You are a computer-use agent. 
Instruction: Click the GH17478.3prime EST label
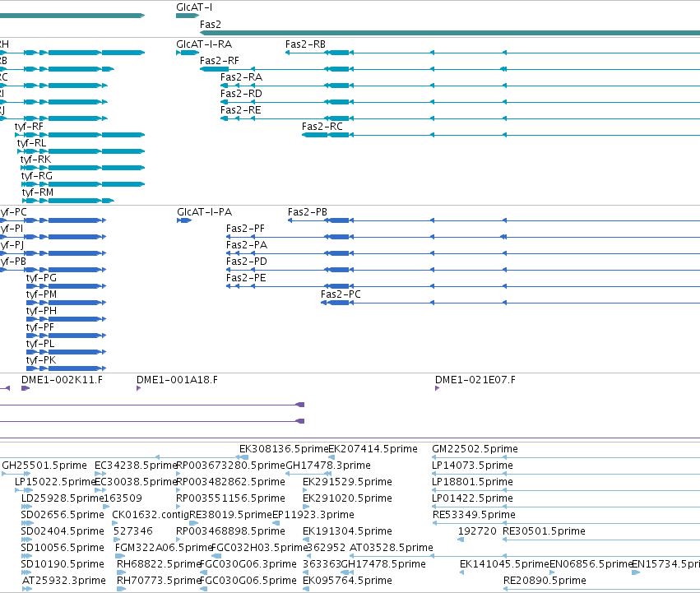click(328, 466)
